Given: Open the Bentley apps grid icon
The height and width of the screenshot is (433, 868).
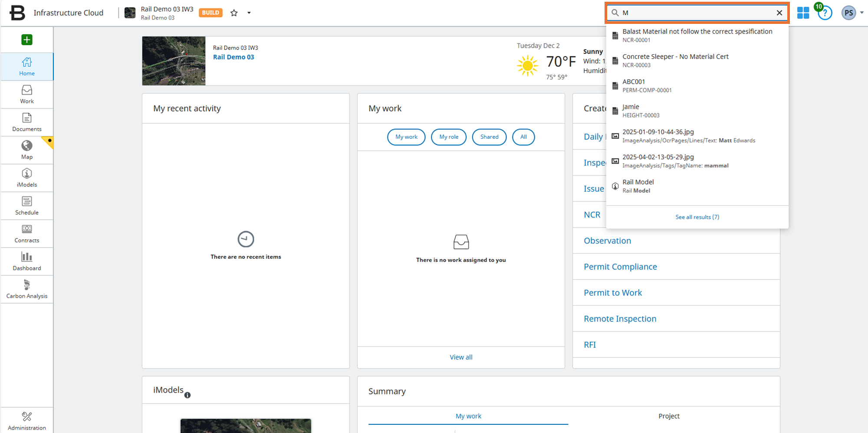Looking at the screenshot, I should (x=802, y=13).
